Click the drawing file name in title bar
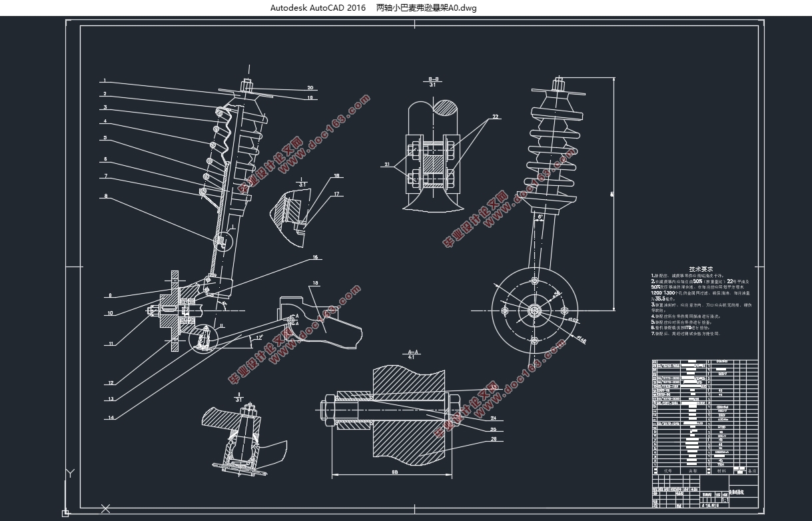 (426, 8)
